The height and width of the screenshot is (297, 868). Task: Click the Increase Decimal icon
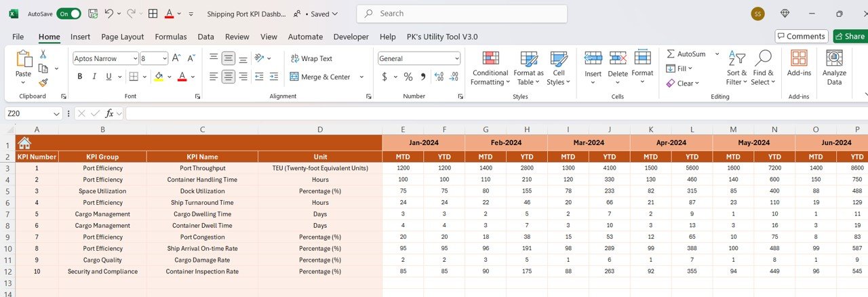coord(438,77)
